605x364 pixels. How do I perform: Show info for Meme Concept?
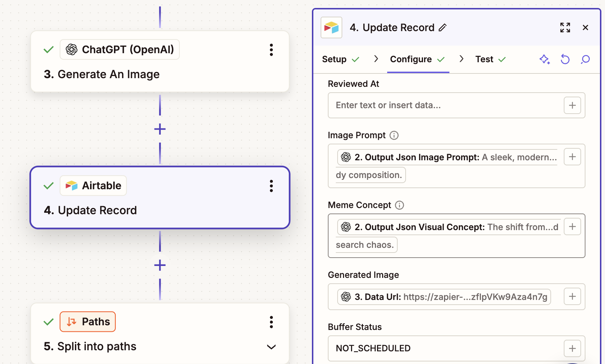coord(399,205)
